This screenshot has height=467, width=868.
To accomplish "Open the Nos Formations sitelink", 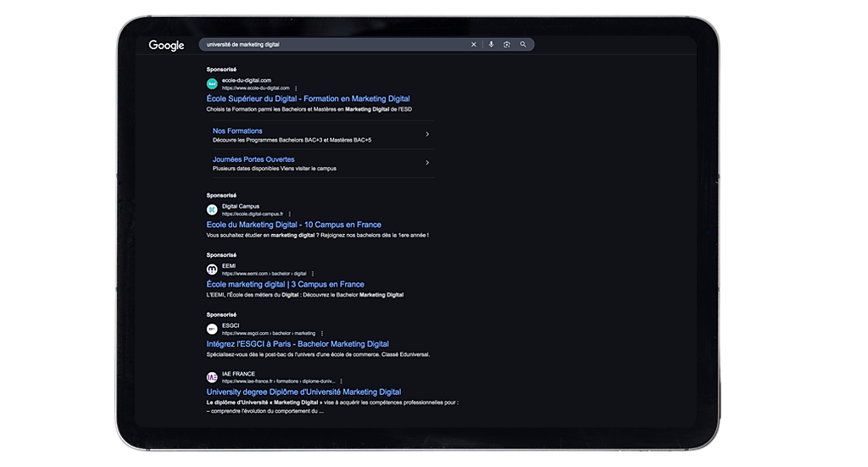I will tap(237, 131).
